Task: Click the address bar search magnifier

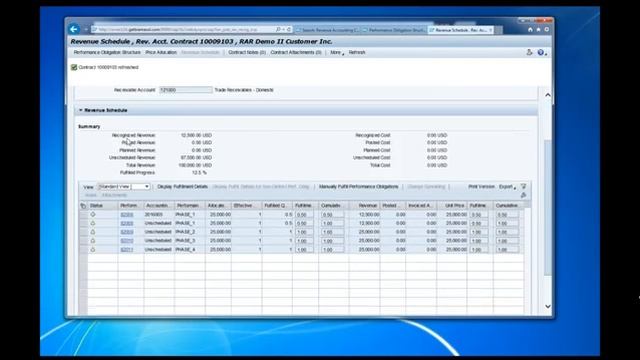Action: [278, 29]
